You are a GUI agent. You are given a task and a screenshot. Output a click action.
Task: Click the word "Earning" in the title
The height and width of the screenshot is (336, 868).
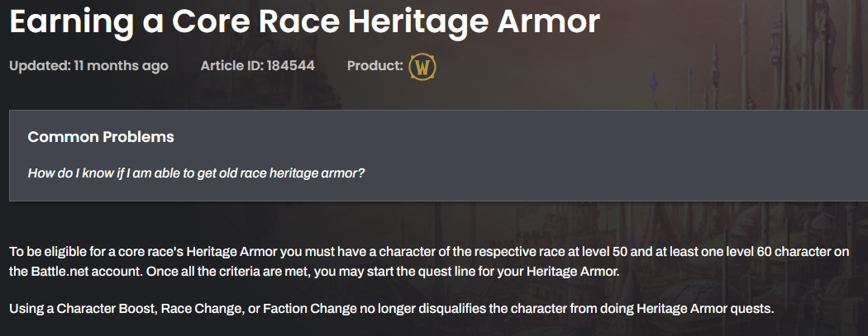(x=71, y=21)
